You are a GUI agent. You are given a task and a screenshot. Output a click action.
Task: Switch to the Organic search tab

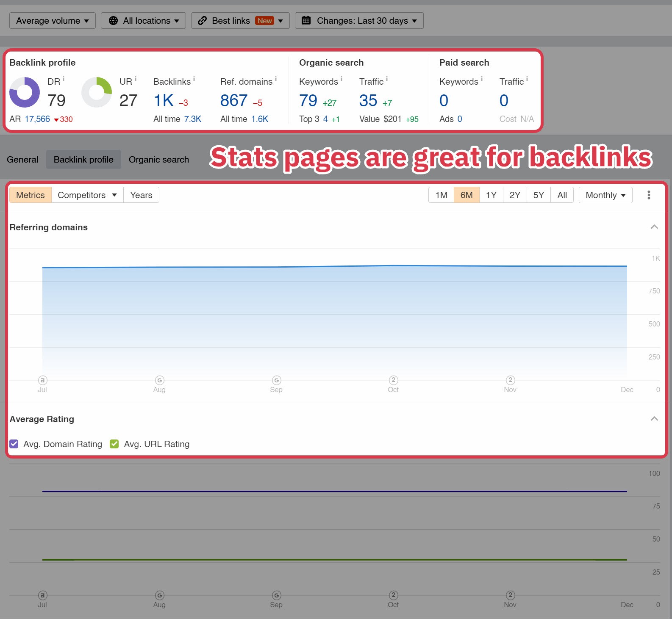pyautogui.click(x=159, y=160)
